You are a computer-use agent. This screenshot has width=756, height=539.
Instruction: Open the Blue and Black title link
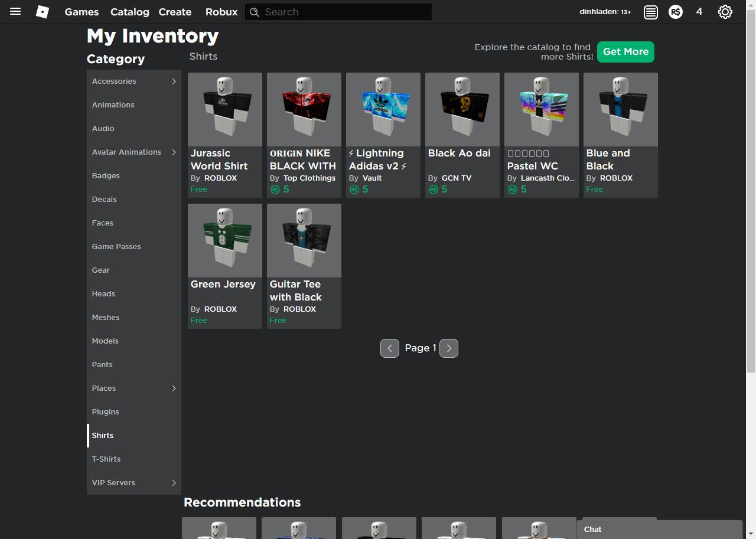[x=608, y=159]
